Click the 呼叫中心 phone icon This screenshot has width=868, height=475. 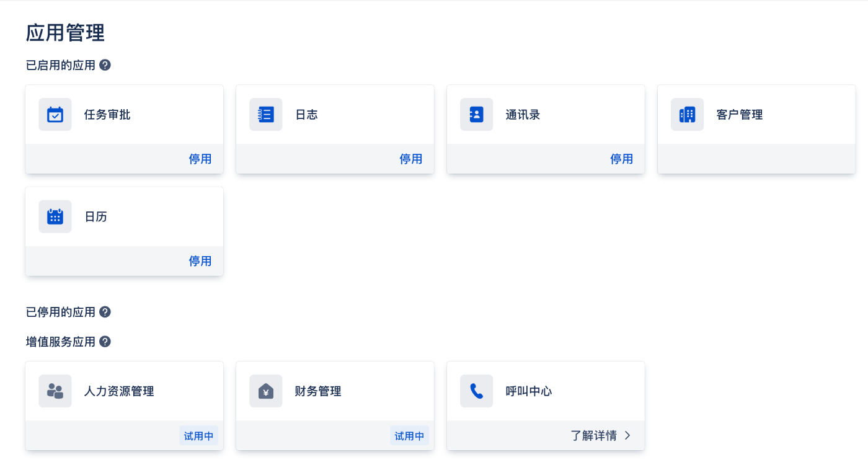tap(477, 391)
